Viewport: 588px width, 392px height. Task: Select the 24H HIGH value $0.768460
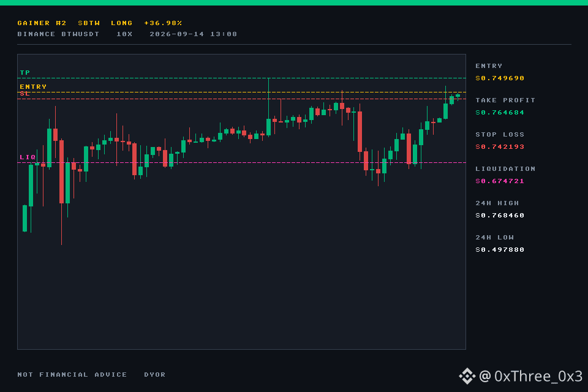(x=500, y=216)
